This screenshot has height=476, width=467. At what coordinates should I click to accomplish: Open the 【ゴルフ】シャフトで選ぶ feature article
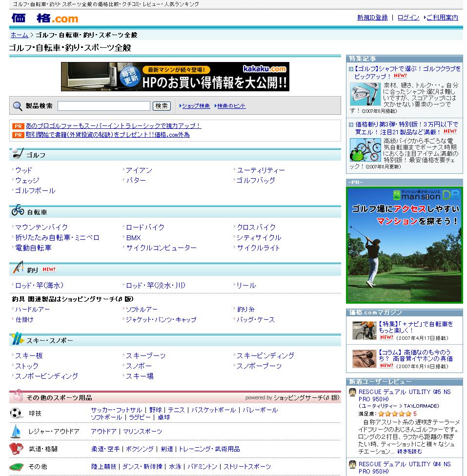pyautogui.click(x=407, y=73)
